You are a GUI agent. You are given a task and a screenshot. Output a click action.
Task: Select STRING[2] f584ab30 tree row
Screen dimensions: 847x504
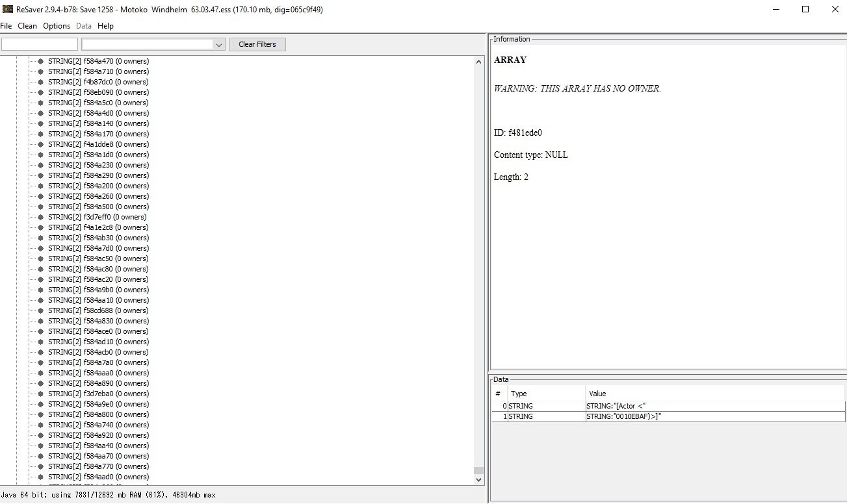coord(98,238)
